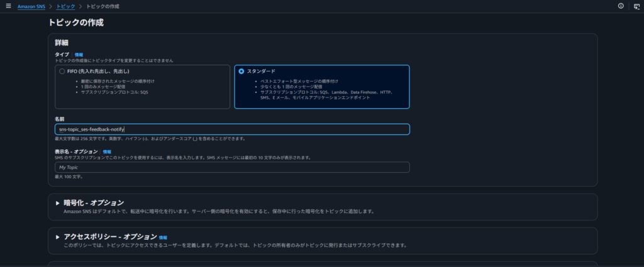
Task: Go to Amazon SNS breadcrumb
Action: [31, 6]
